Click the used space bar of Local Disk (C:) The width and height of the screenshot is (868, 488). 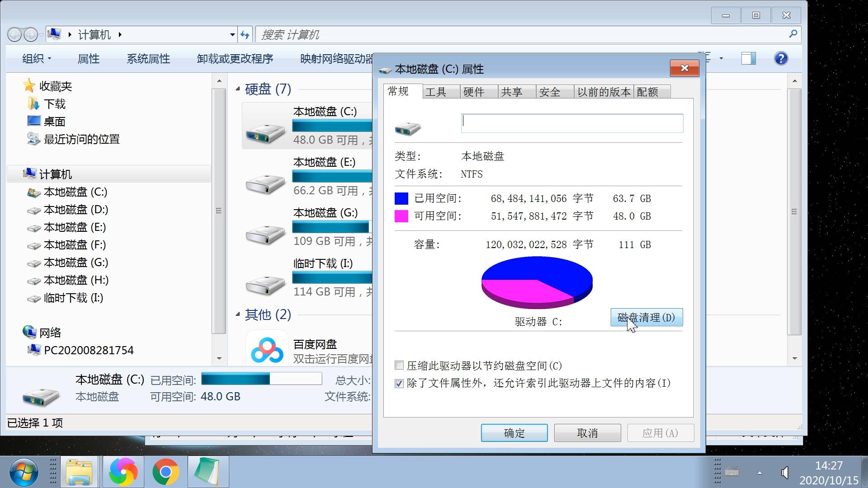pyautogui.click(x=261, y=379)
